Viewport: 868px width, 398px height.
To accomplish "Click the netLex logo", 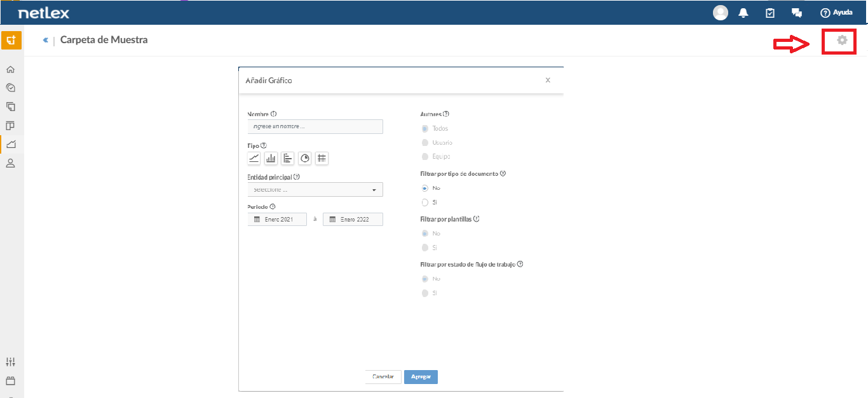I will [44, 13].
